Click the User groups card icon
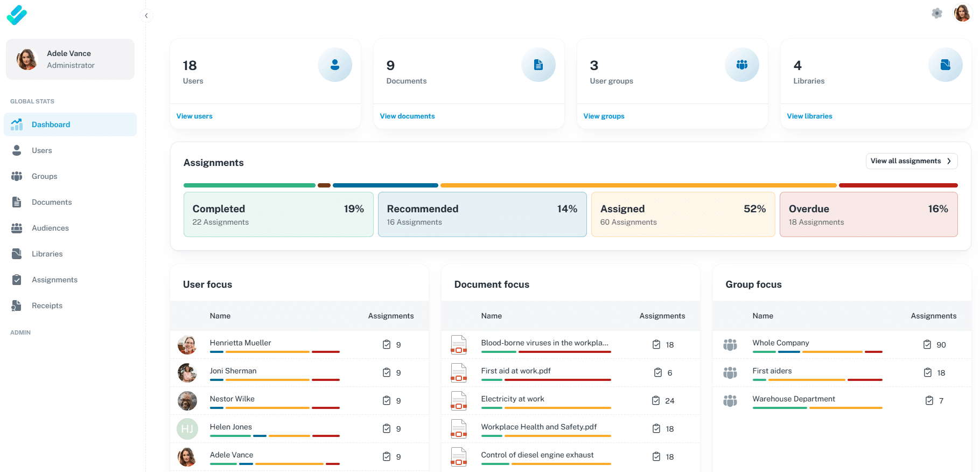This screenshot has width=980, height=472. (x=741, y=65)
